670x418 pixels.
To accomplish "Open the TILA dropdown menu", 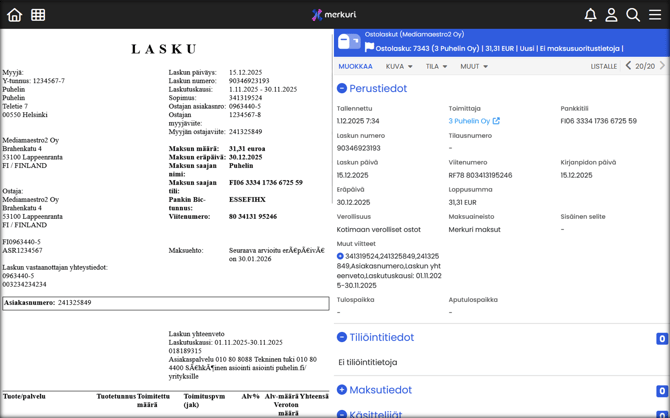I will 436,67.
